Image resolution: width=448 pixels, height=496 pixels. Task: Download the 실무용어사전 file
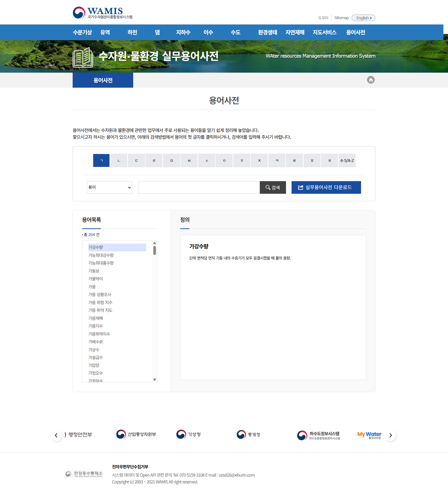326,187
